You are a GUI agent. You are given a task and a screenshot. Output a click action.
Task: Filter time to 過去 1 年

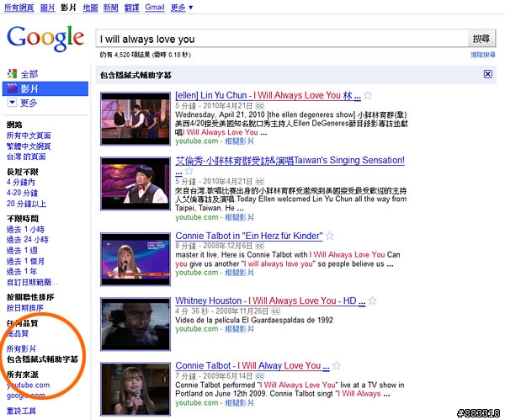22,272
